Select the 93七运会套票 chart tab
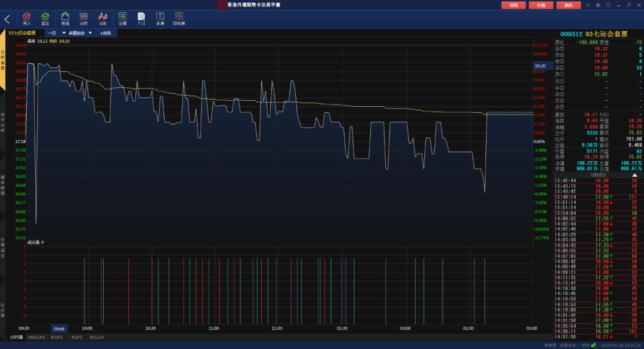Screen dimensions: 644x349 tap(22, 33)
